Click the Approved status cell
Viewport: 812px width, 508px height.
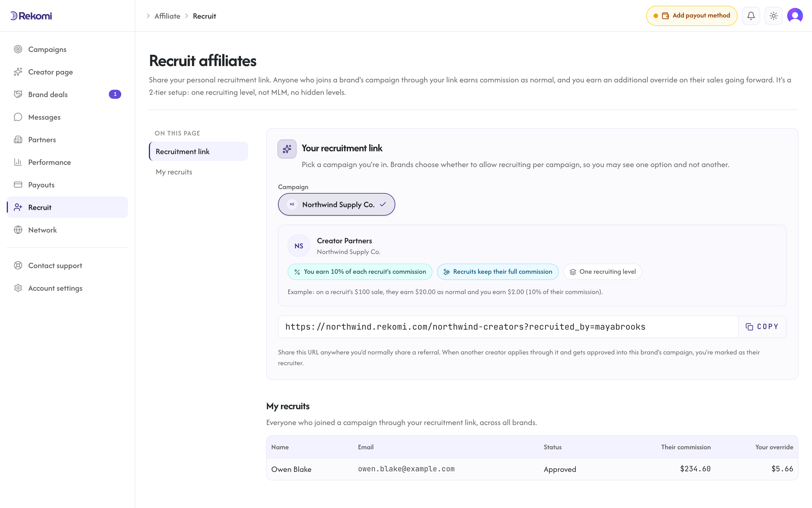pyautogui.click(x=560, y=469)
